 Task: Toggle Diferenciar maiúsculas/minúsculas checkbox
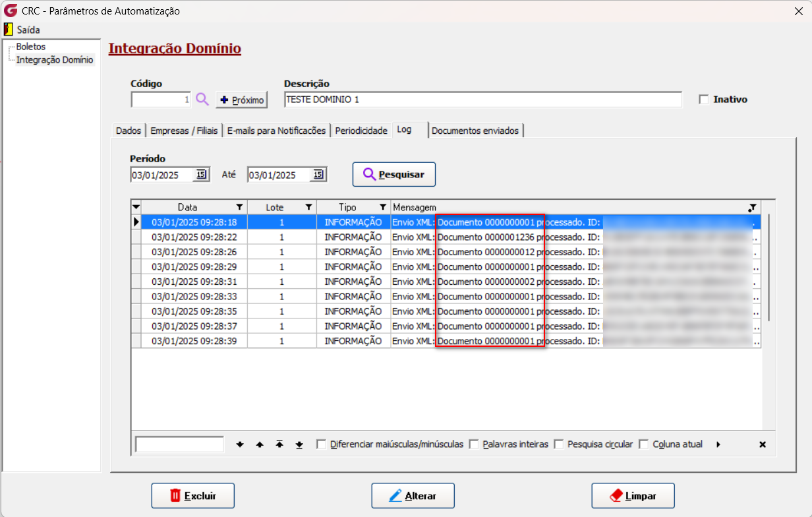point(321,444)
